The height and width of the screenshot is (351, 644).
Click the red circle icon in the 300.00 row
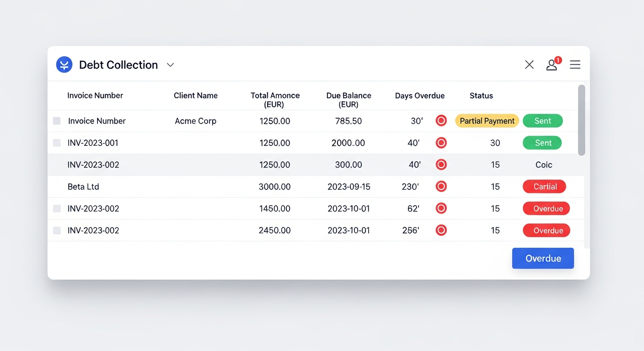(x=441, y=165)
